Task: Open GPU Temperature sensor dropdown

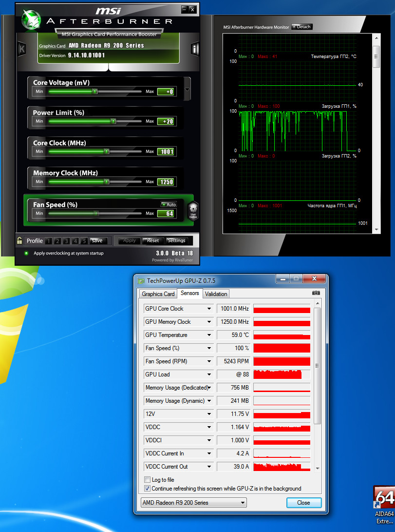Action: tap(209, 335)
